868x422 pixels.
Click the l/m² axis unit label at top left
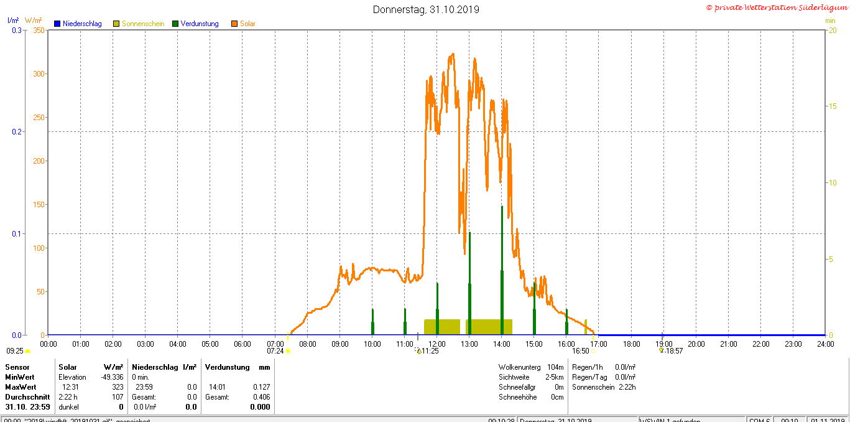click(x=13, y=21)
